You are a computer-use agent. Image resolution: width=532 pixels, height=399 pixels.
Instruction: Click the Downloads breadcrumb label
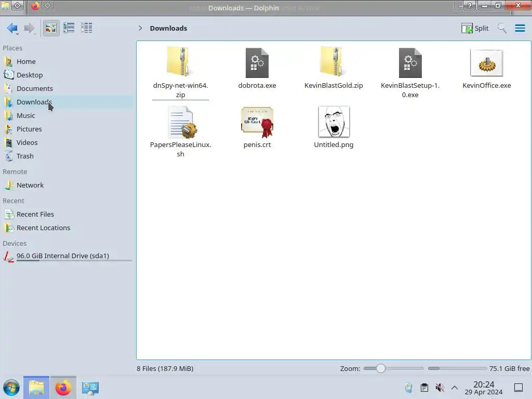168,28
